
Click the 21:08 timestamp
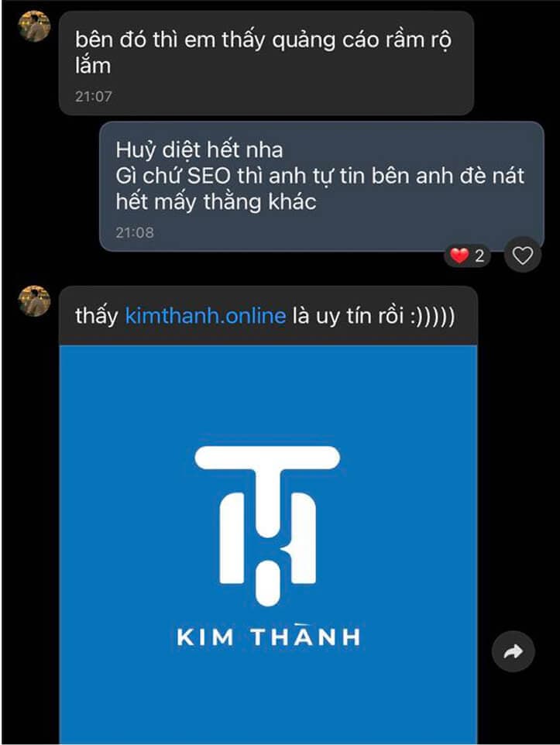coord(135,232)
